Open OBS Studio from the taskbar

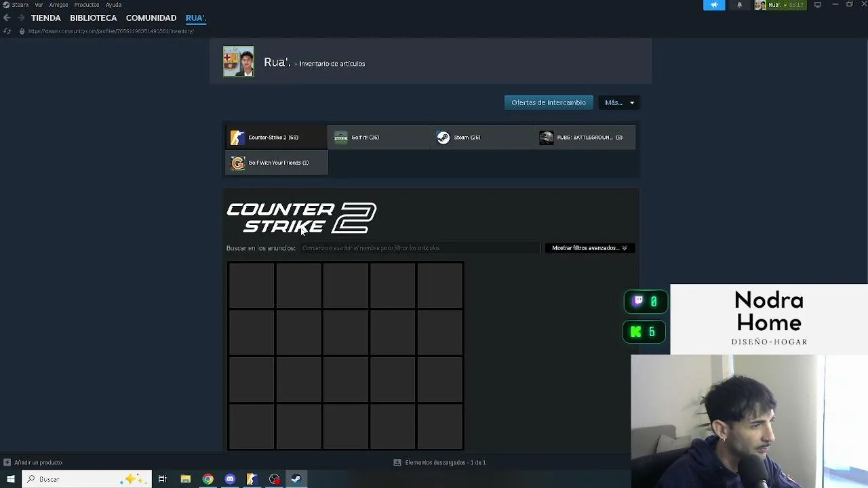274,479
